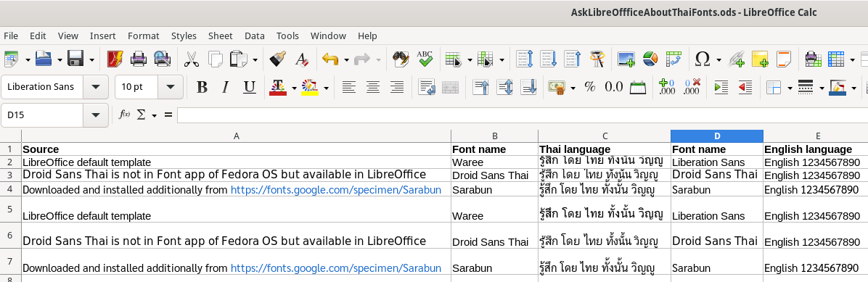This screenshot has width=868, height=282.
Task: Expand the Paste options dropdown
Action: (x=255, y=59)
